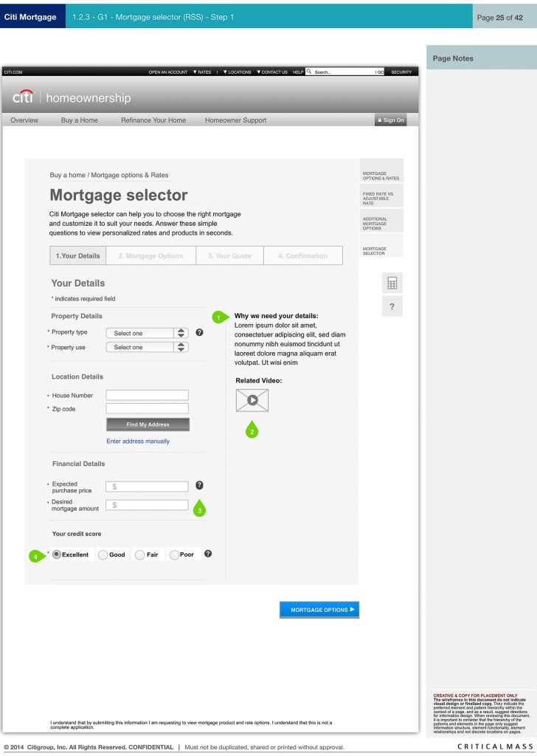The width and height of the screenshot is (537, 756).
Task: Click the search magnifier icon in header
Action: tap(309, 72)
